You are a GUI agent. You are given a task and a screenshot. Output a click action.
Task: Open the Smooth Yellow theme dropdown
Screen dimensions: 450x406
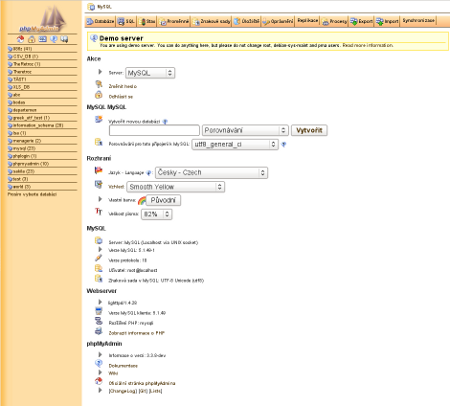[x=176, y=187]
